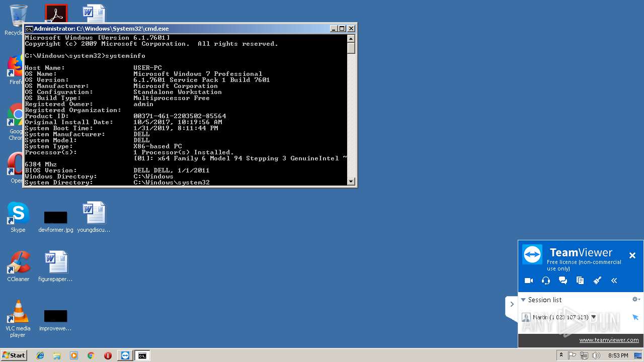Click 'systeminfo' command text
The image size is (644, 362).
click(125, 56)
